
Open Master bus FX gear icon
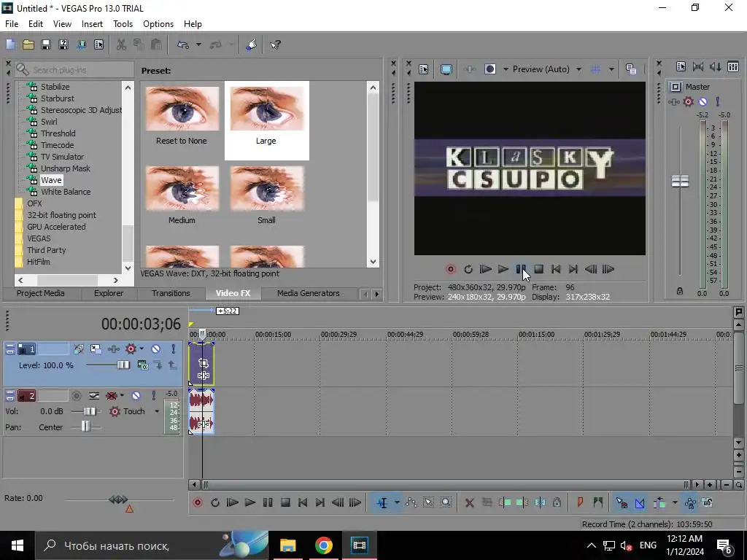(x=689, y=101)
